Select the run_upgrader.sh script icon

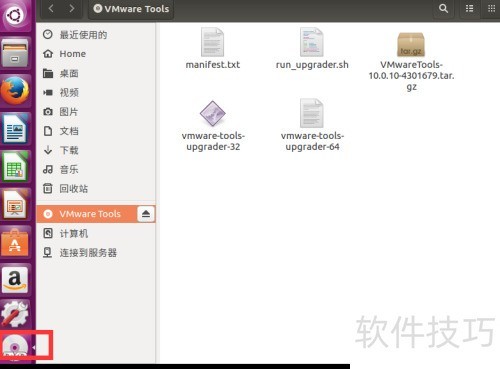tap(311, 42)
